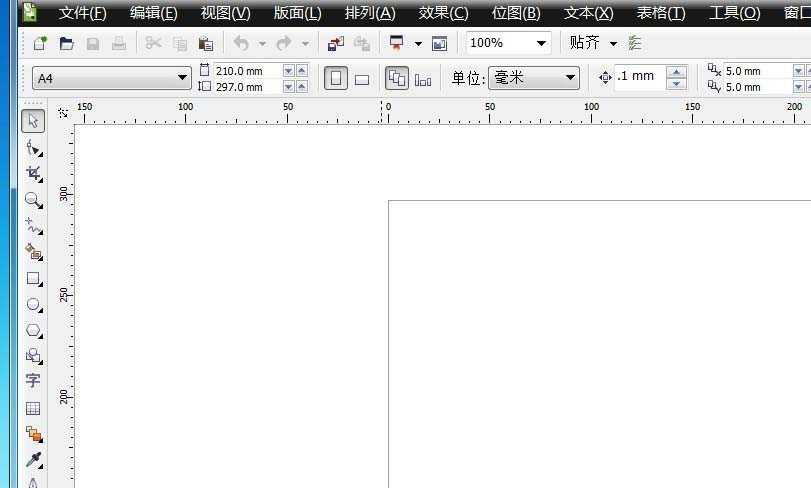Switch page to landscape orientation

coord(362,79)
